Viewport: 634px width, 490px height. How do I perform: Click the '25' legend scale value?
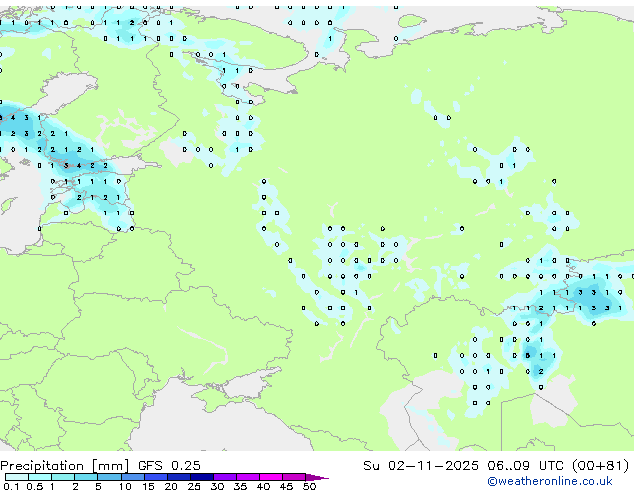coord(194,486)
